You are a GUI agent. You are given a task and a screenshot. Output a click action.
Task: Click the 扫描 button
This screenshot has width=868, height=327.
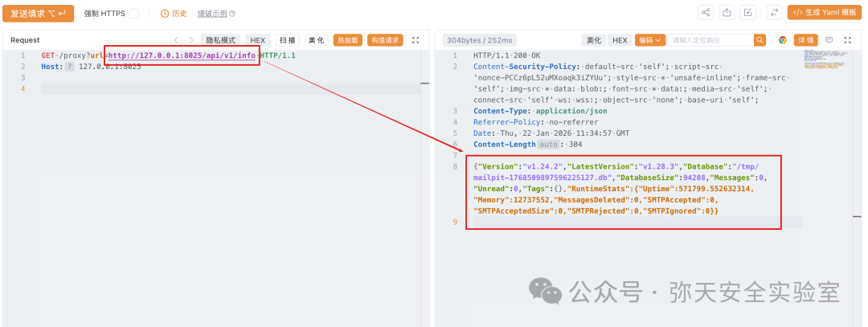287,40
